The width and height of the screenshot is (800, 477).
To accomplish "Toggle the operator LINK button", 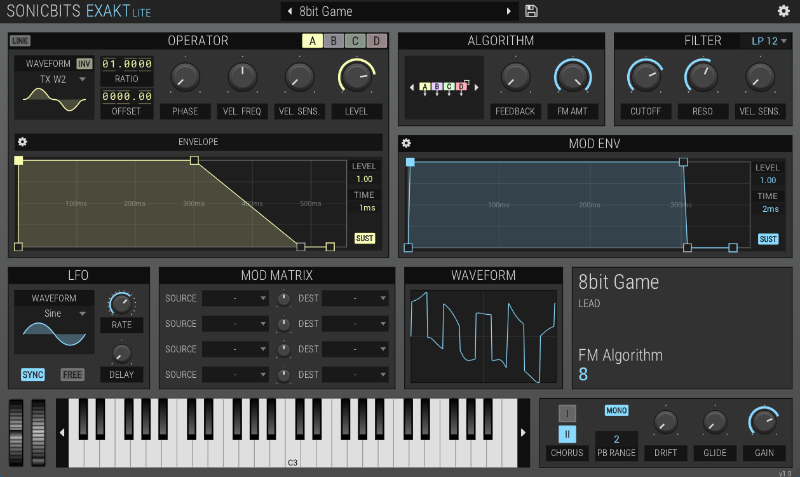I will click(x=20, y=41).
